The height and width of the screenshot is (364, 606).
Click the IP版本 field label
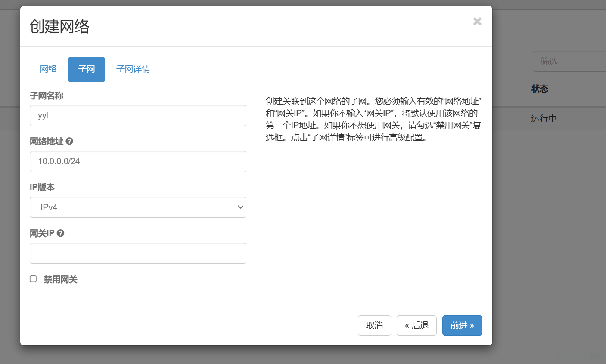coord(42,187)
